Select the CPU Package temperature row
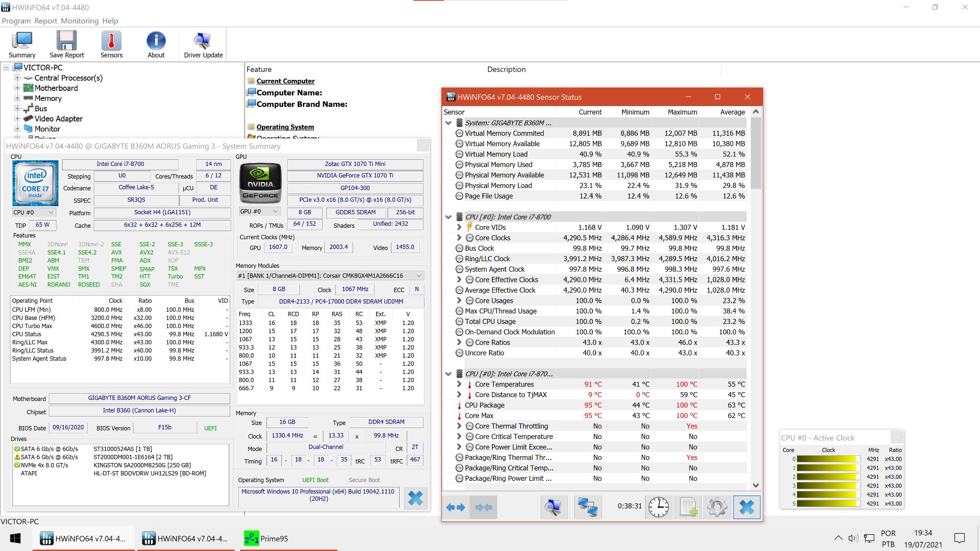The image size is (980, 551). tap(595, 405)
